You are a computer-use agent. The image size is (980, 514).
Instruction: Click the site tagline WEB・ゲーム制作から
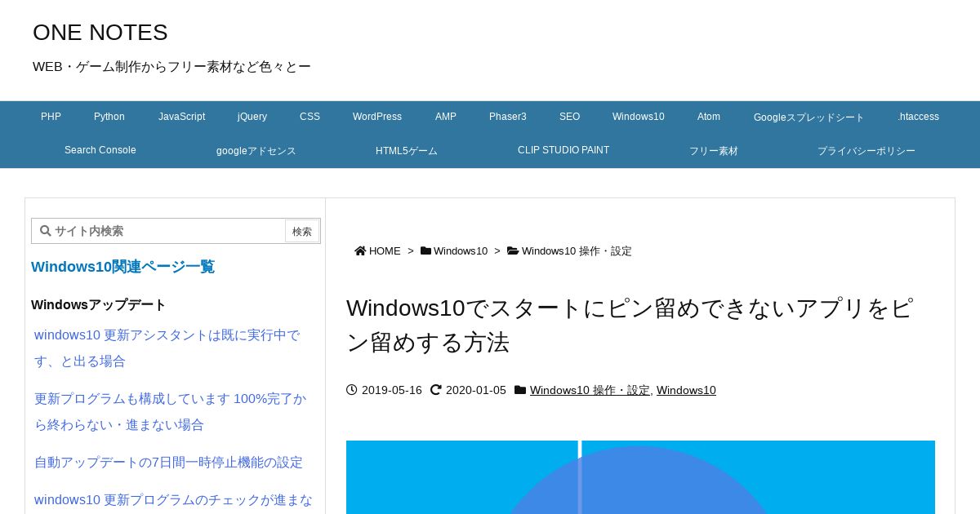(x=171, y=67)
